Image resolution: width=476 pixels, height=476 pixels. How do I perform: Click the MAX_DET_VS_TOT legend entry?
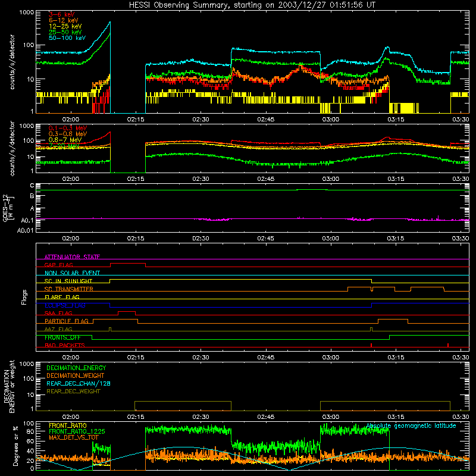(x=73, y=437)
